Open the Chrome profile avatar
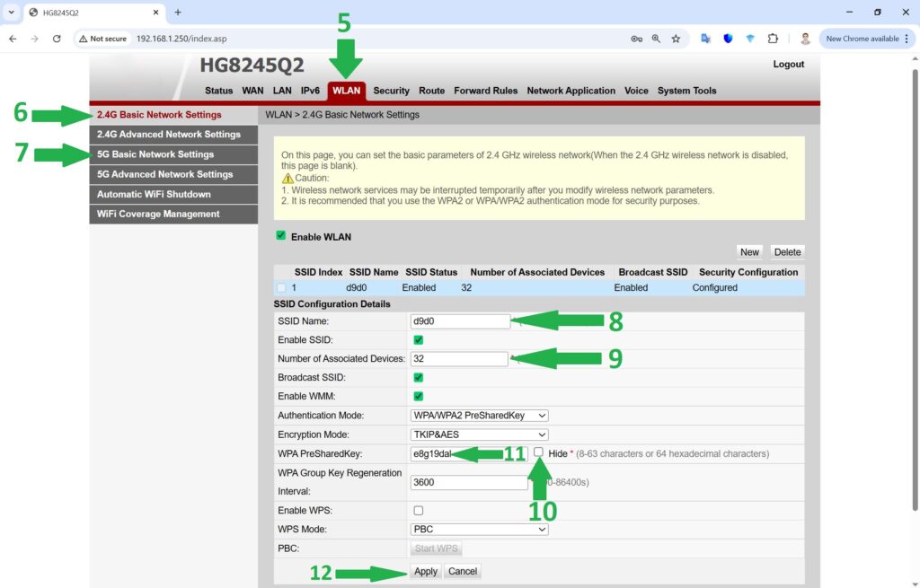This screenshot has width=920, height=588. (x=805, y=39)
